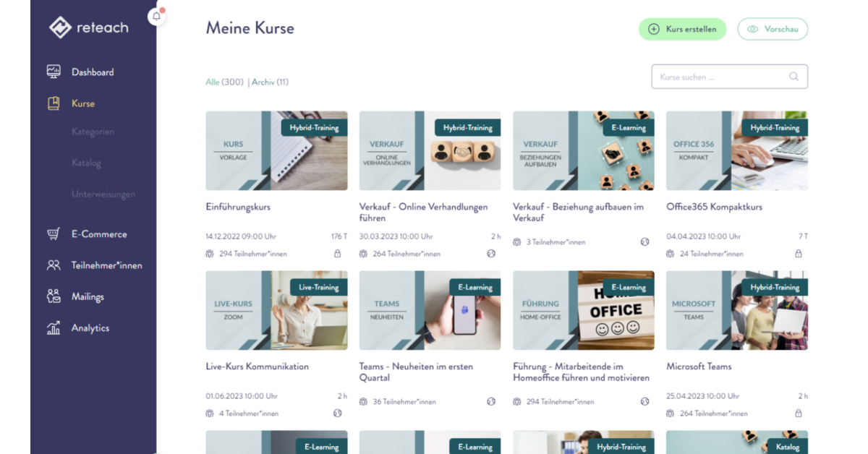
Task: Click participants icon beside 36 Teilnehmer*innen
Action: coord(364,402)
